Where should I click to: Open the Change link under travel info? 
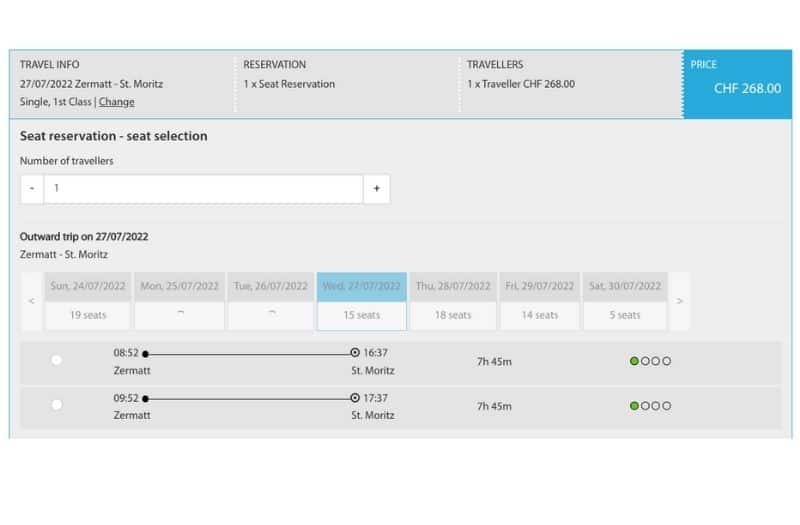[116, 102]
